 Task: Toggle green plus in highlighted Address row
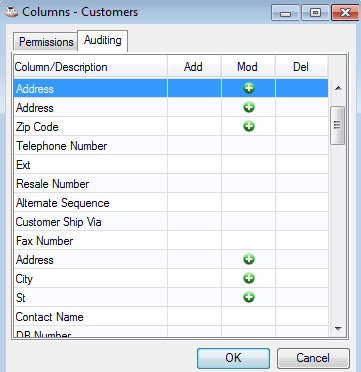click(249, 88)
